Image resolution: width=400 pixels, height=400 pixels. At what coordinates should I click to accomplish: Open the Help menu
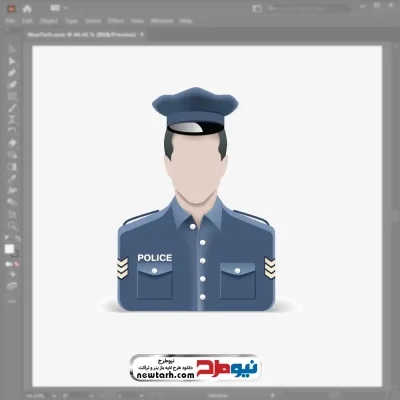[x=186, y=21]
